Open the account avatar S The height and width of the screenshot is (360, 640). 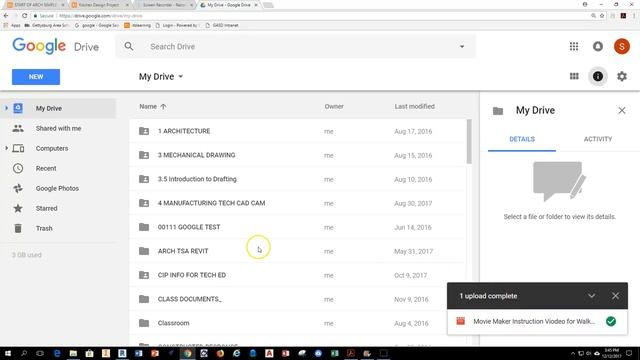pyautogui.click(x=622, y=47)
